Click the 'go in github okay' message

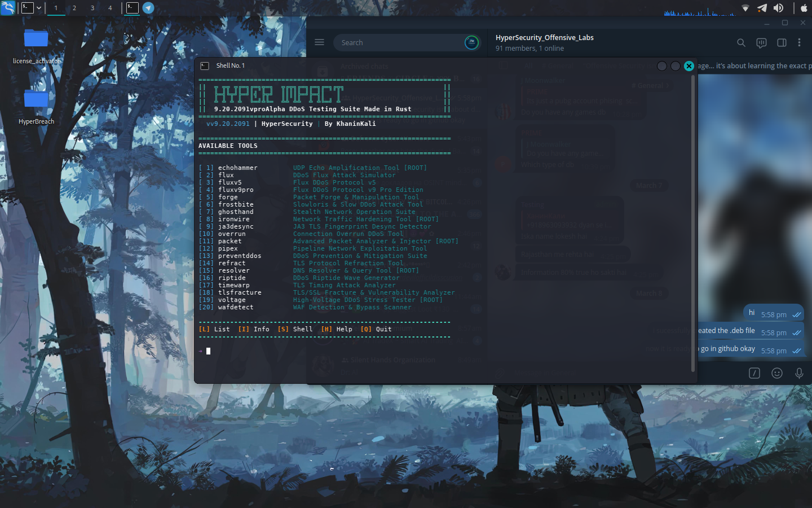[751, 349]
